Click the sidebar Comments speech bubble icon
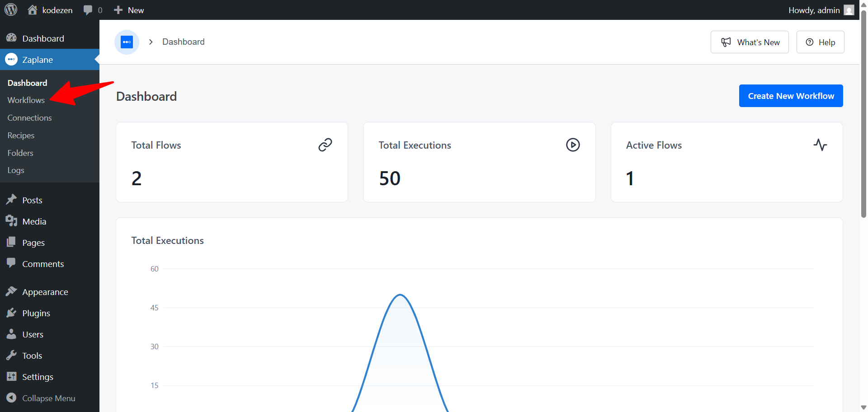 [11, 263]
